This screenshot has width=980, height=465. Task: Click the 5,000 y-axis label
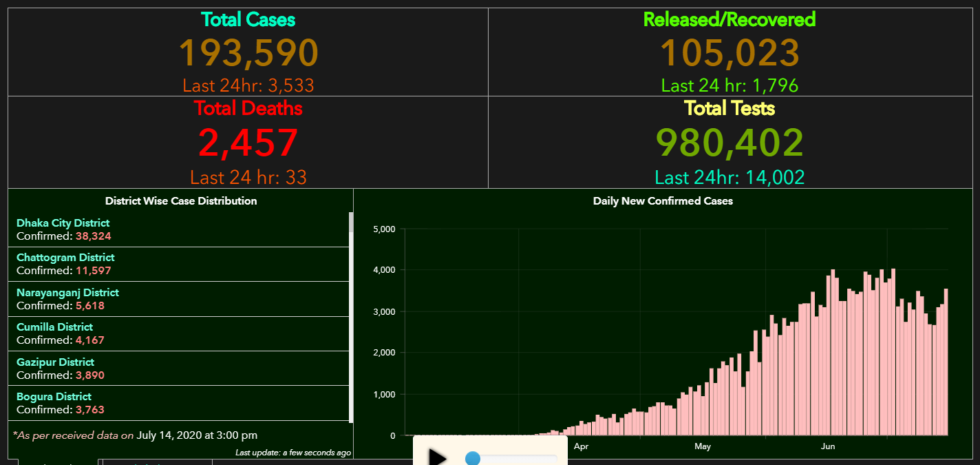pyautogui.click(x=383, y=229)
